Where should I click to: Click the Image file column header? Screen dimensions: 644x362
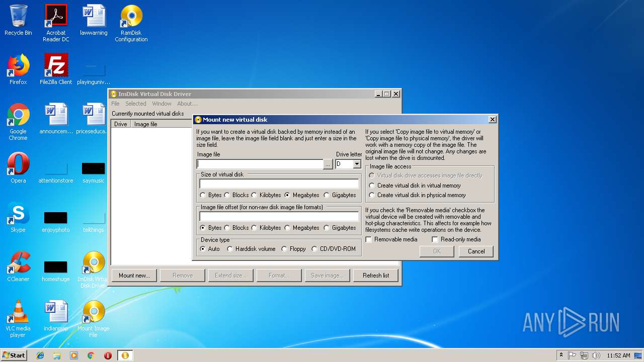(162, 124)
